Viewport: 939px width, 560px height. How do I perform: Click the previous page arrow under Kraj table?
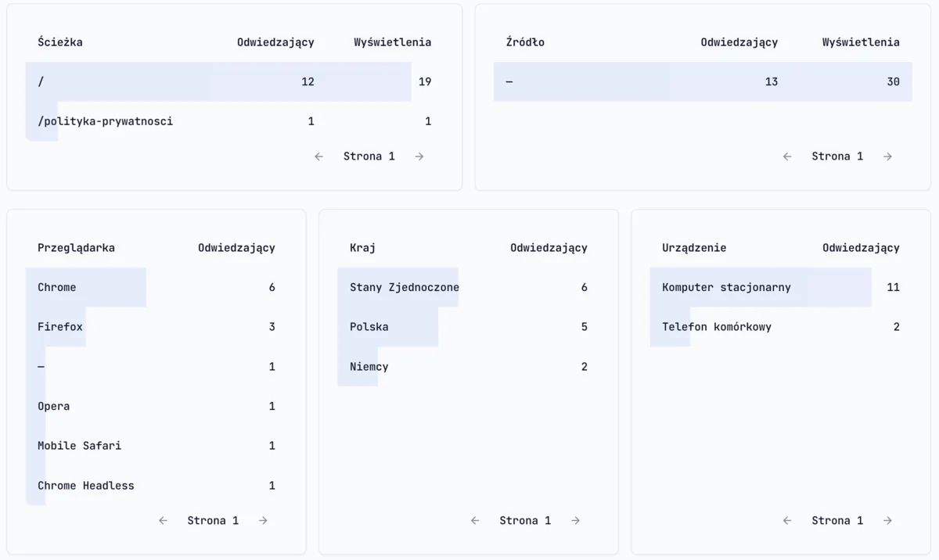point(475,520)
